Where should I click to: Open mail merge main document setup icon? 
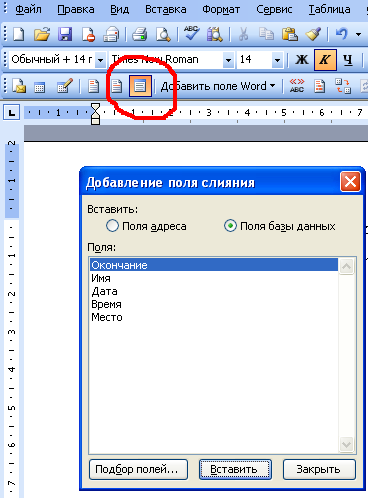[19, 86]
